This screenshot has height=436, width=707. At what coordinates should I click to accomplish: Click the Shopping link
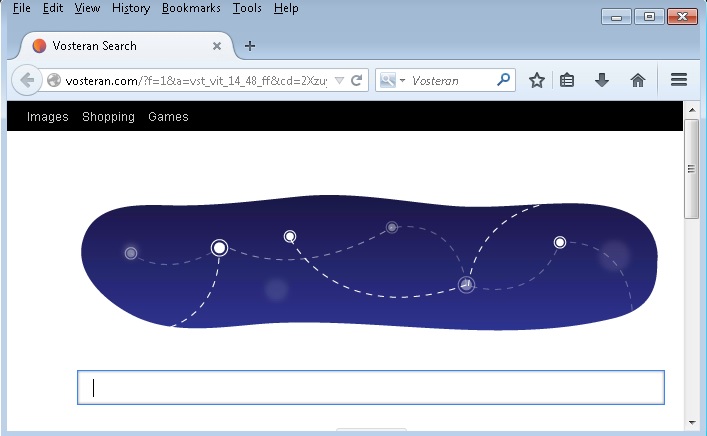coord(108,117)
